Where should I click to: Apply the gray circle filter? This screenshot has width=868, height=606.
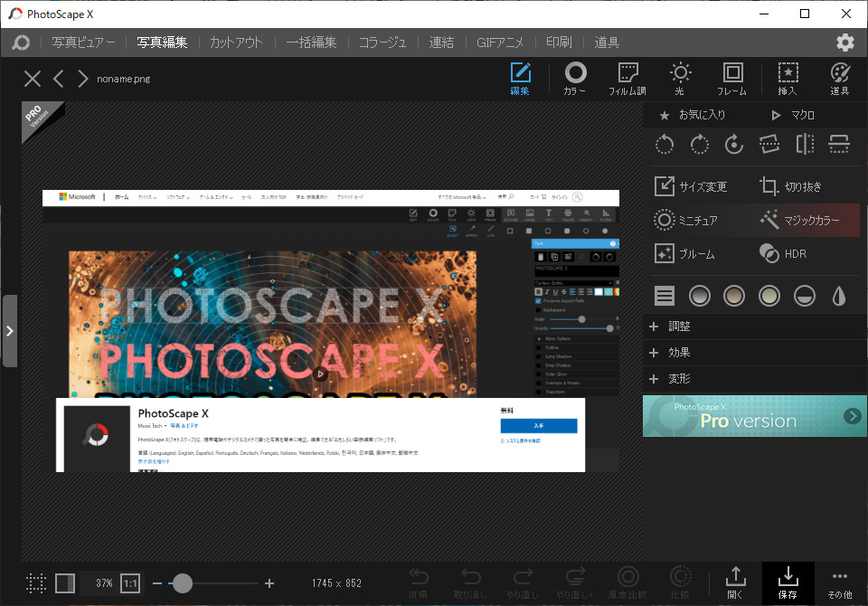(x=700, y=296)
